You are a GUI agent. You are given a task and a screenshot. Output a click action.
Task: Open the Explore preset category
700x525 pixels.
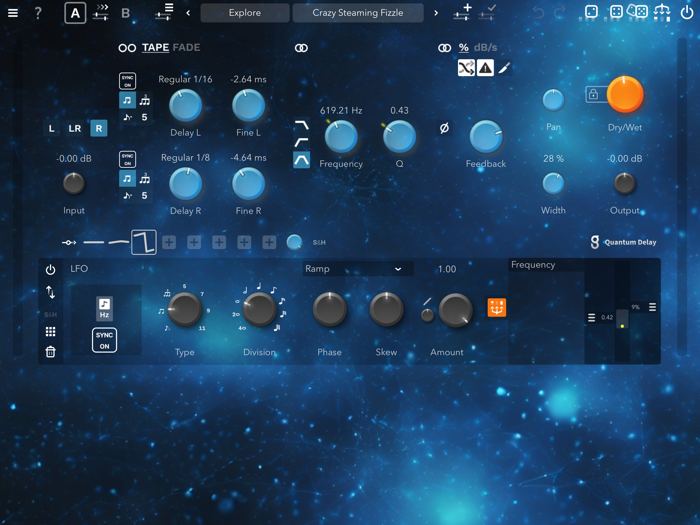pos(245,13)
